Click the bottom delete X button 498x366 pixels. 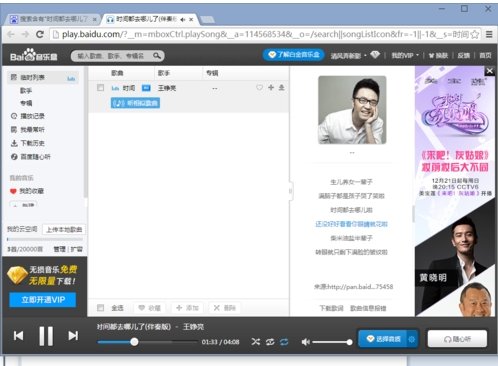click(x=224, y=308)
